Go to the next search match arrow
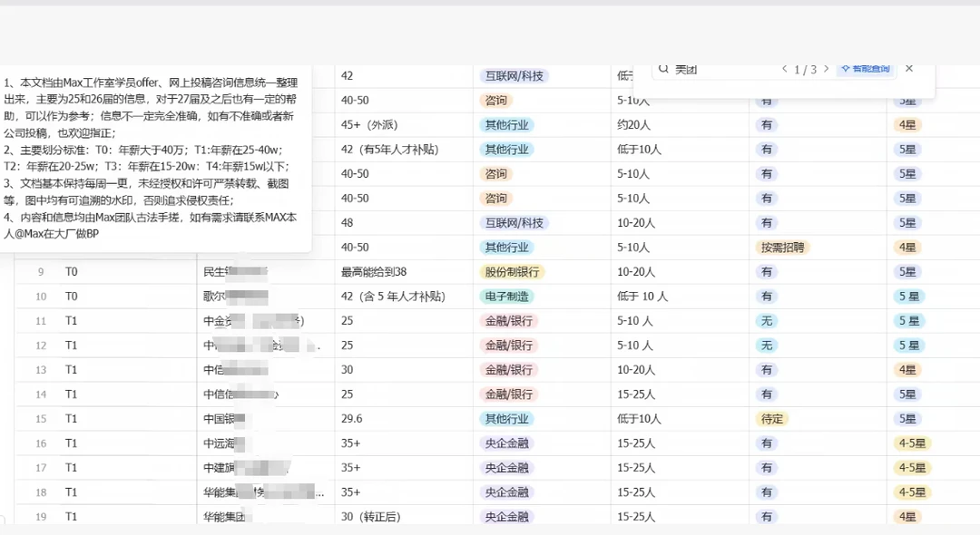Viewport: 980px width, 535px height. (827, 69)
